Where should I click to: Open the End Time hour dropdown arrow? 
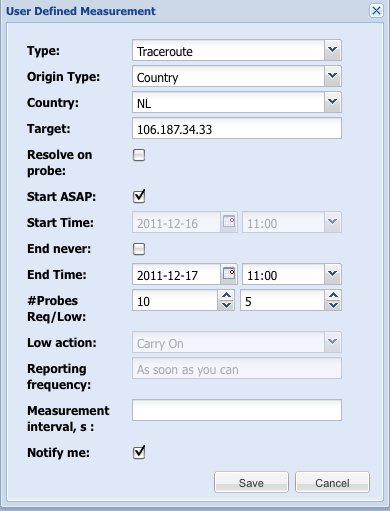click(332, 274)
